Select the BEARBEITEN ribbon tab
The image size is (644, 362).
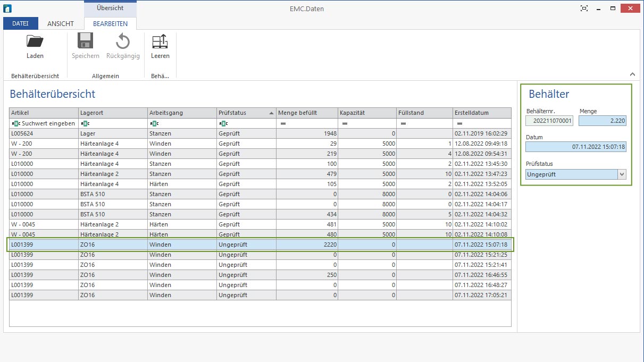point(110,23)
